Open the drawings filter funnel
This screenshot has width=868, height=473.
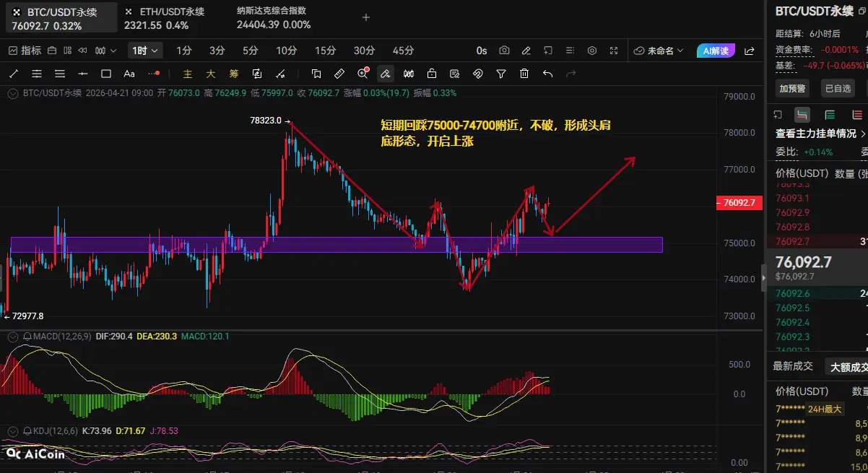501,73
